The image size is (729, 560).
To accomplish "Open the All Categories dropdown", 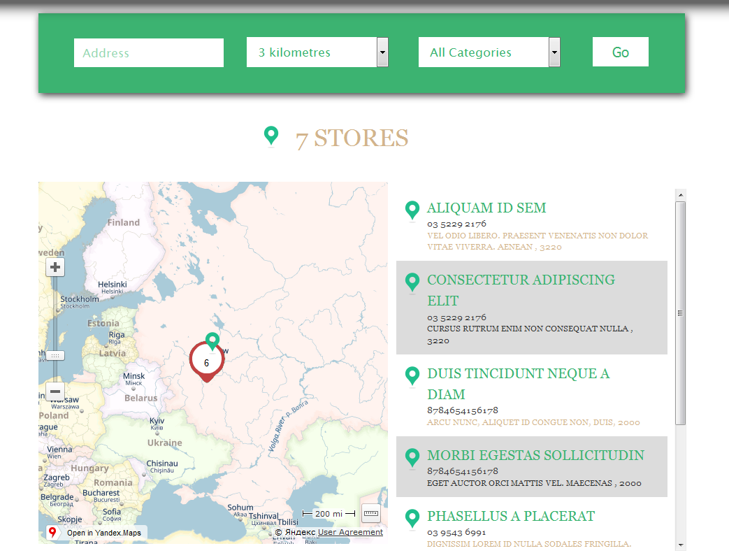I will coord(489,52).
